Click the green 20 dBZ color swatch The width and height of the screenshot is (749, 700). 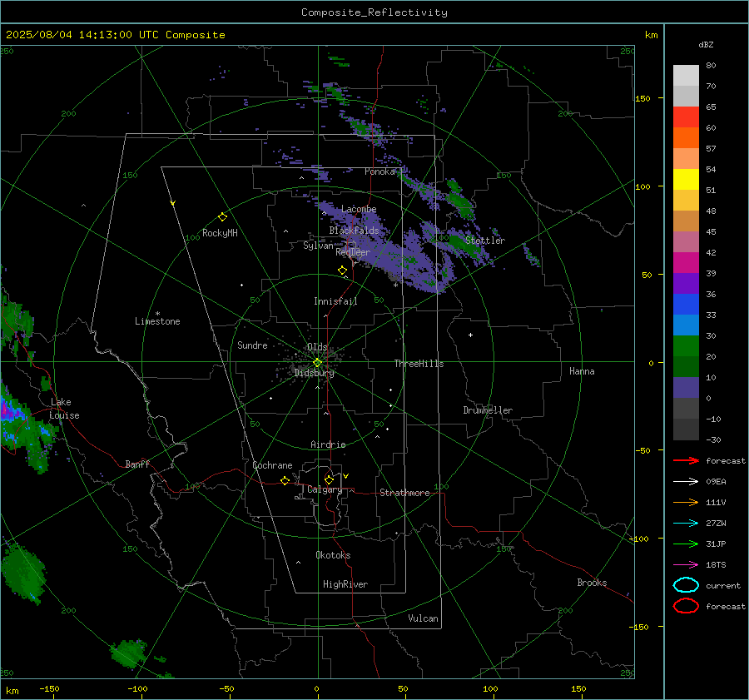686,346
